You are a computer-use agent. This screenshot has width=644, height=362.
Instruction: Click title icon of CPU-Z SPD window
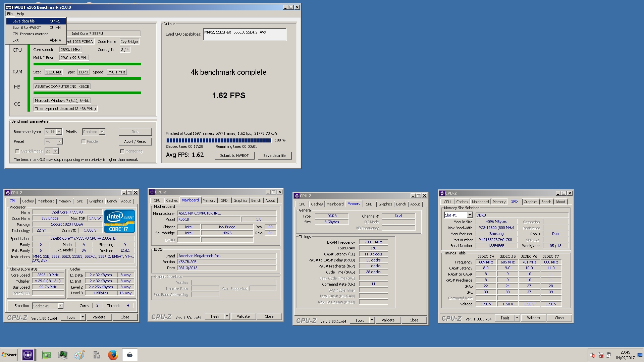pyautogui.click(x=442, y=193)
